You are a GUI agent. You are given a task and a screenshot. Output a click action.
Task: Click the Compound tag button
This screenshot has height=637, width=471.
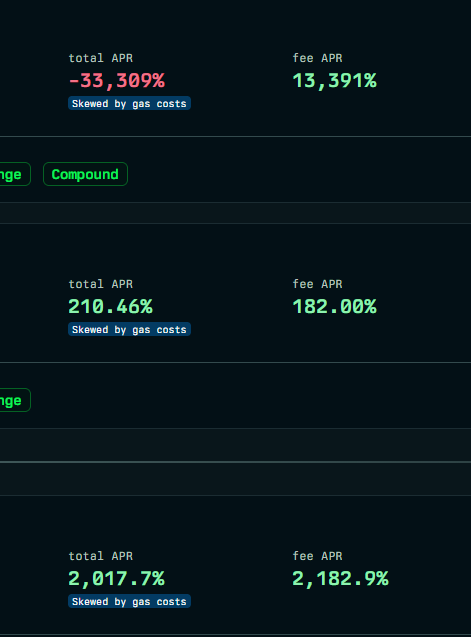pos(85,174)
